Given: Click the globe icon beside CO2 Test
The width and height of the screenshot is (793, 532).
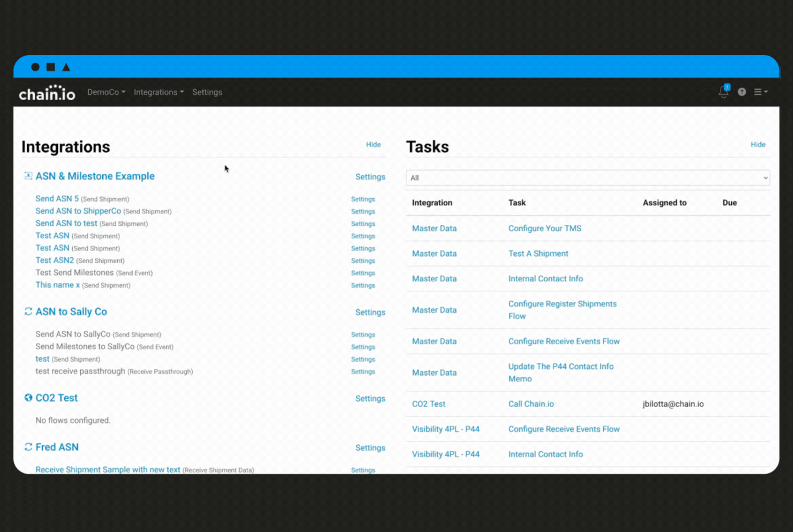Looking at the screenshot, I should click(28, 398).
